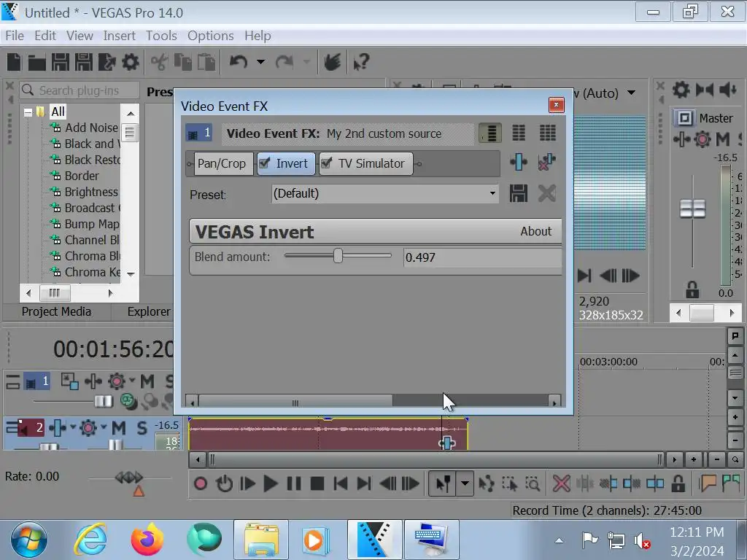This screenshot has height=560, width=747.
Task: Undo the last action
Action: click(x=239, y=61)
